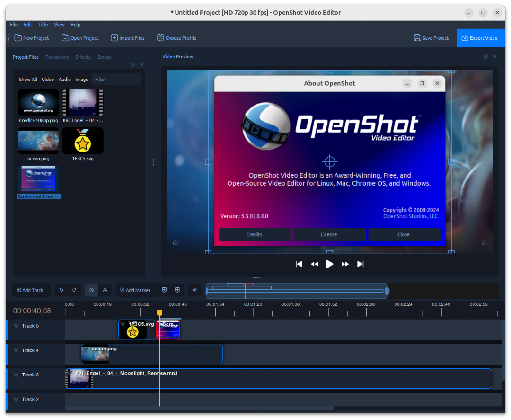Open the Import Files dialog

click(127, 38)
